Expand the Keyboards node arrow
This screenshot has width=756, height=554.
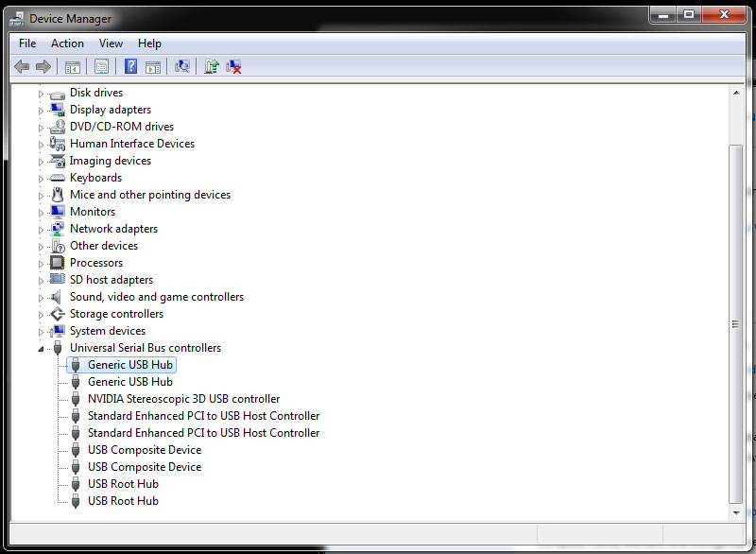pyautogui.click(x=41, y=179)
